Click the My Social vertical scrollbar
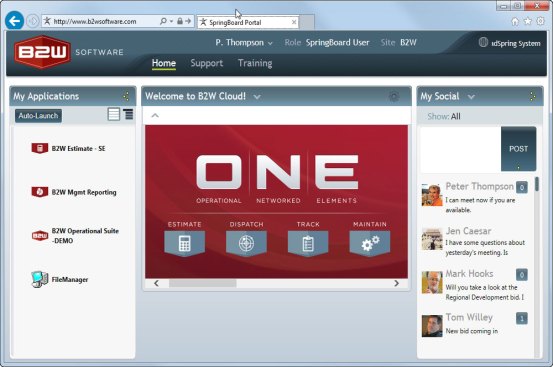 point(537,184)
